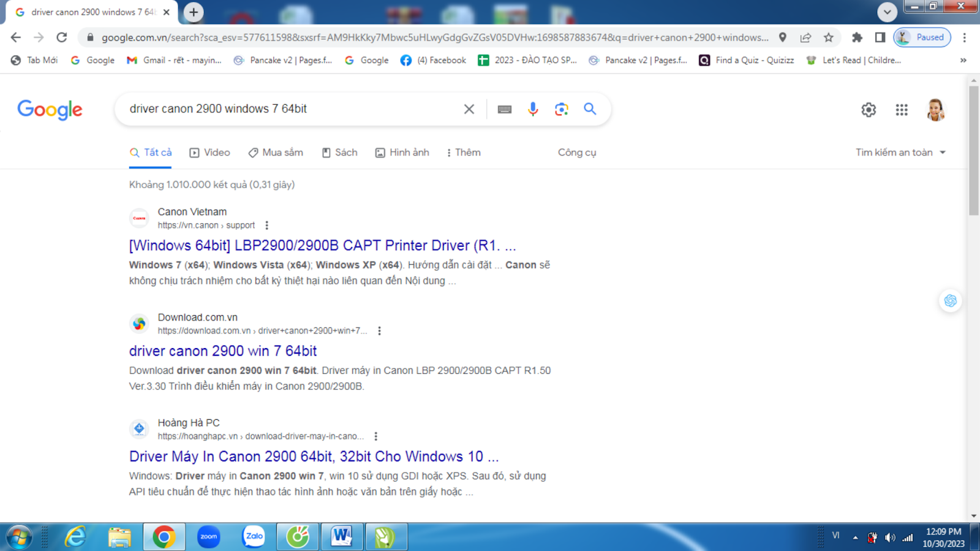Screen dimensions: 980x551
Task: Select the Tất cả results tab
Action: tap(151, 153)
